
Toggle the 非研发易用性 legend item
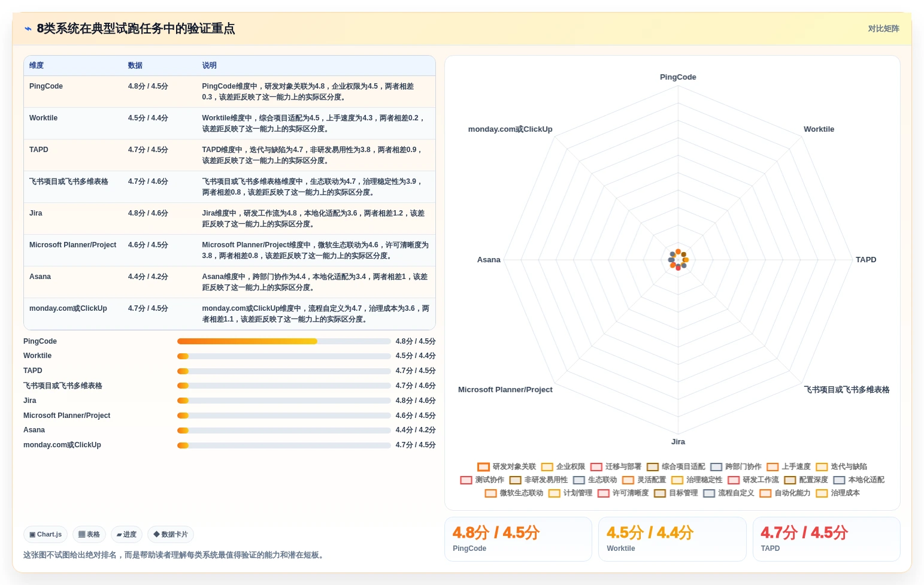coord(538,480)
